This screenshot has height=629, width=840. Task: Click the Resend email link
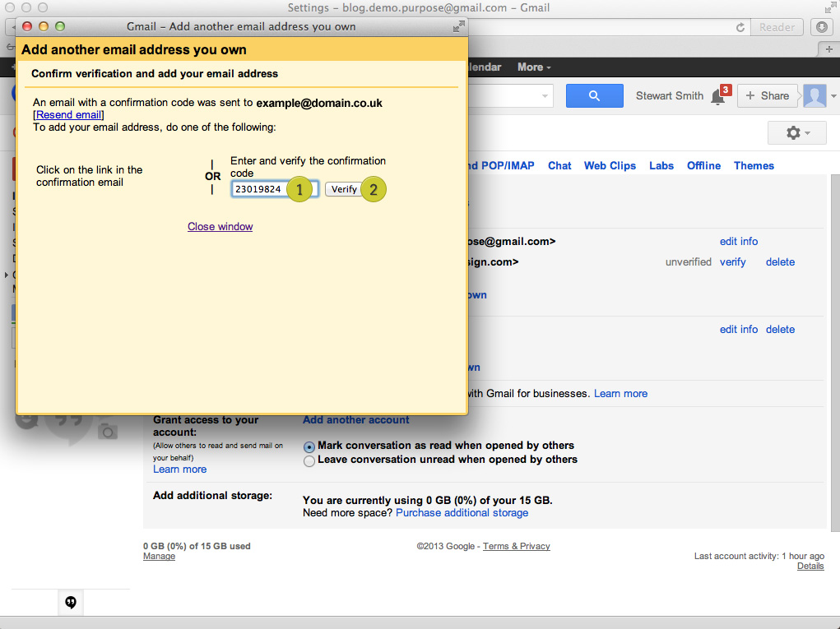pos(68,115)
